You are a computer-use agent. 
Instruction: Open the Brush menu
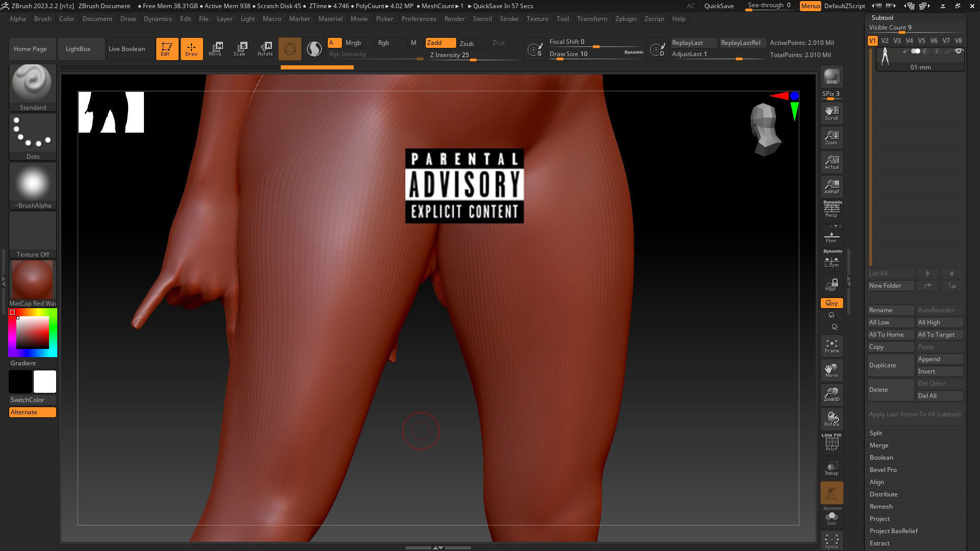(x=42, y=18)
